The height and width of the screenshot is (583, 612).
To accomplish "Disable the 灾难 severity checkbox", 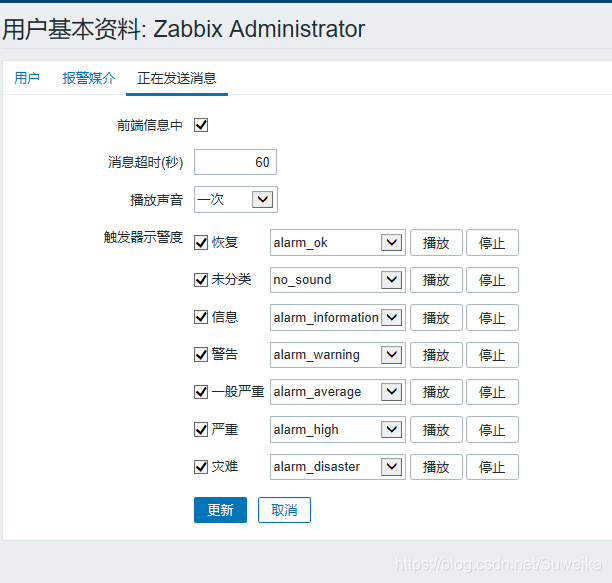I will (x=201, y=467).
